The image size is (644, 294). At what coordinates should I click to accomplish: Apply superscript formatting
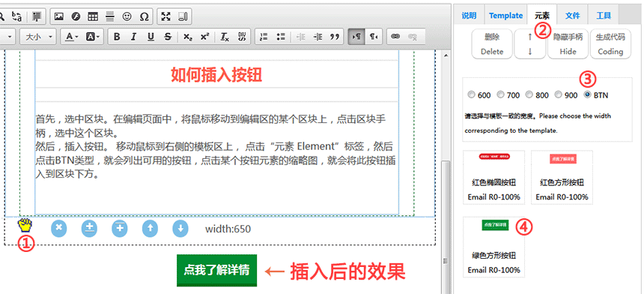point(204,37)
